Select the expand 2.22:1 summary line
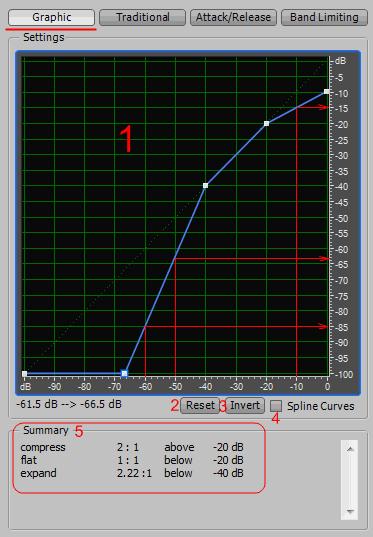The width and height of the screenshot is (373, 537). (x=132, y=473)
